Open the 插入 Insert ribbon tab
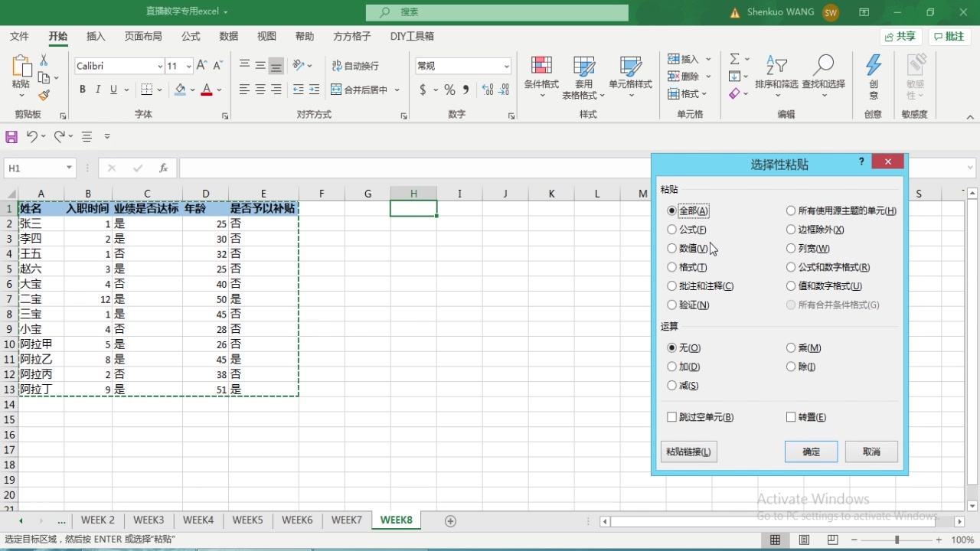980x551 pixels. [x=96, y=36]
